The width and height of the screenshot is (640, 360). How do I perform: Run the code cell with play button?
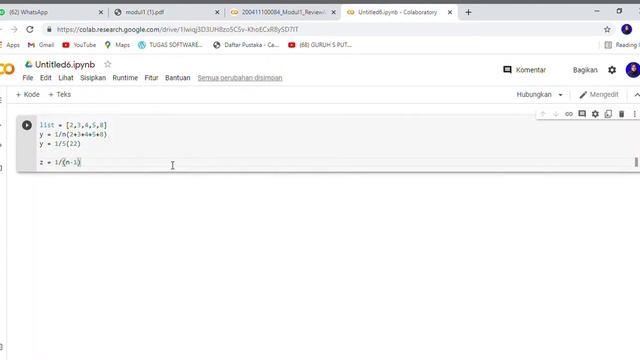click(x=27, y=125)
